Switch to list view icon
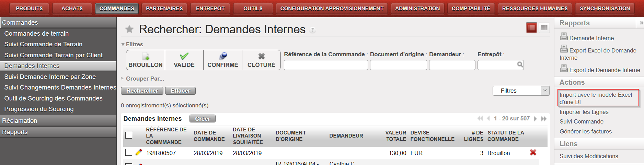 (x=531, y=28)
